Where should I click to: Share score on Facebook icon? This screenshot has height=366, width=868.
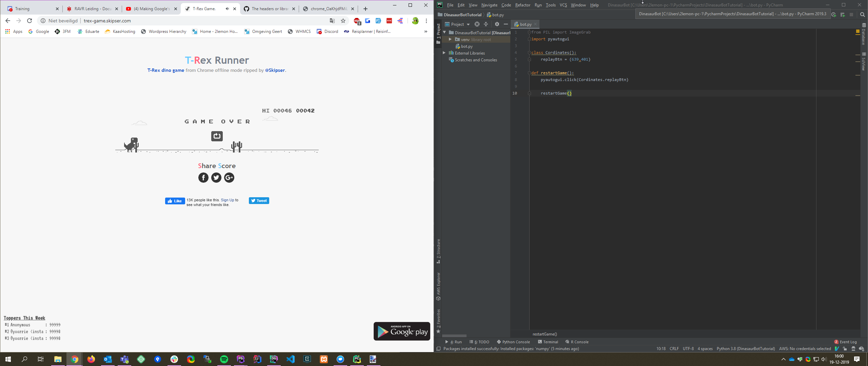click(203, 178)
